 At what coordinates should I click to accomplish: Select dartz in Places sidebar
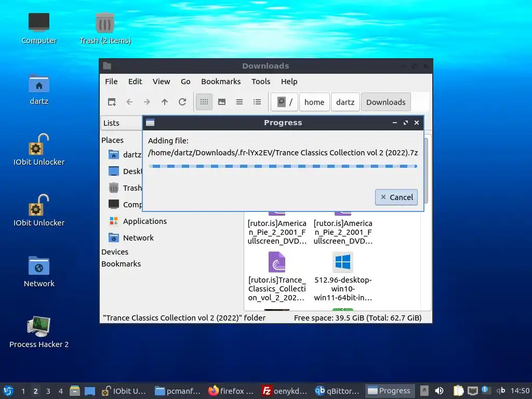click(125, 154)
